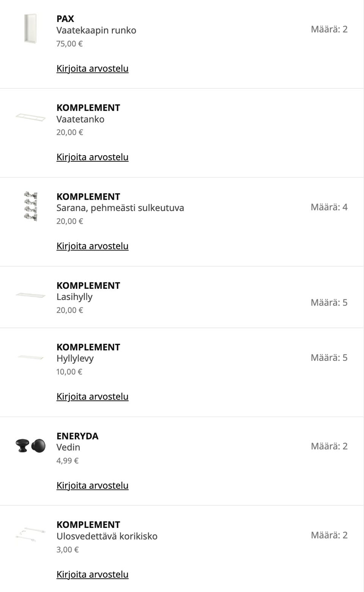
Task: Click the Sarana hinge product image
Action: [x=30, y=206]
